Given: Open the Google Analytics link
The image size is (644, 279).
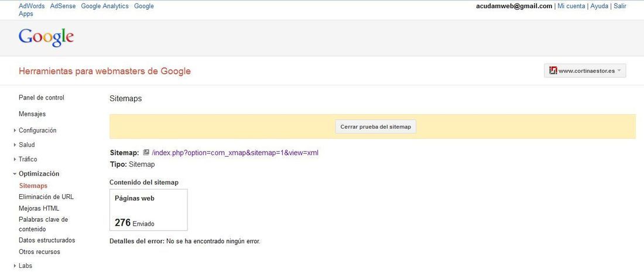Looking at the screenshot, I should click(x=105, y=6).
